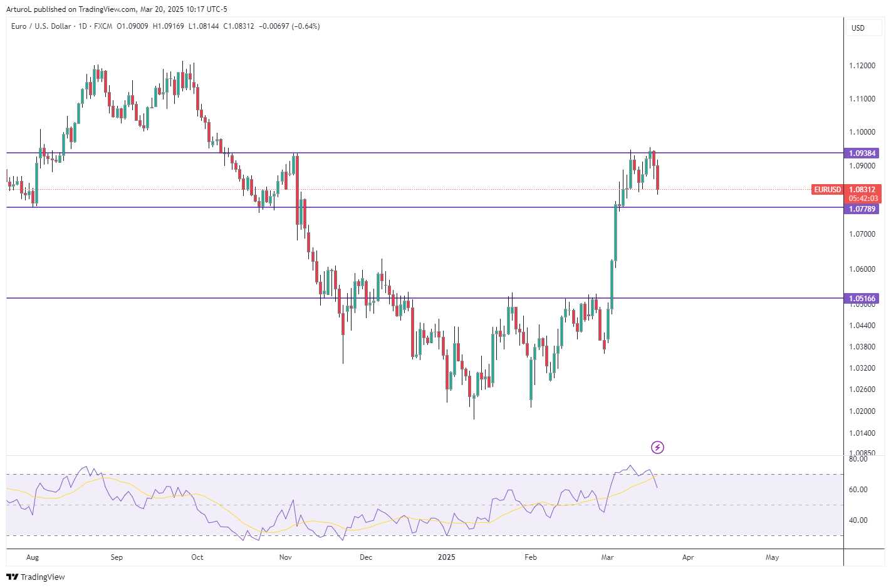
Task: Click the 1.06000 price axis label
Action: coord(862,269)
